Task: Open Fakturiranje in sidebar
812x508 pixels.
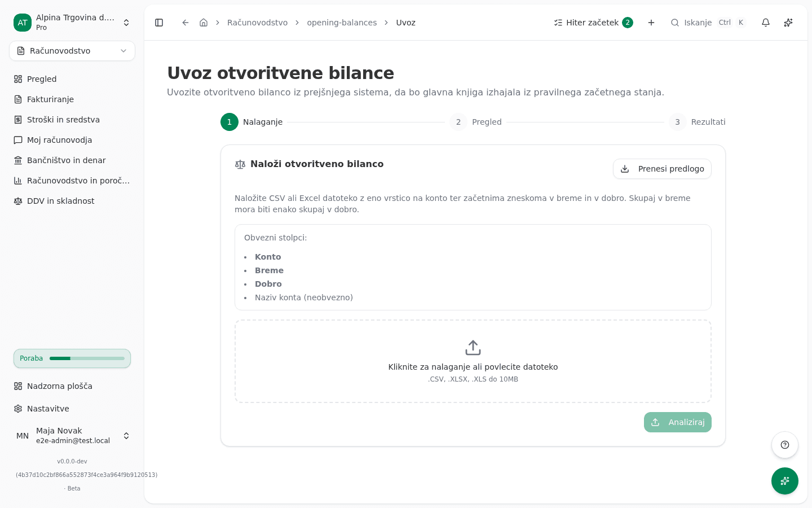Action: click(72, 99)
